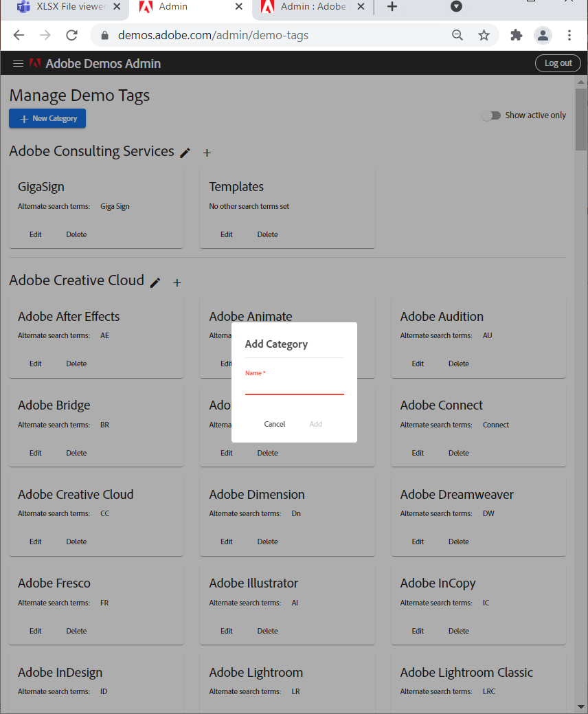Bookmark this page with star
The width and height of the screenshot is (588, 714).
pos(484,35)
